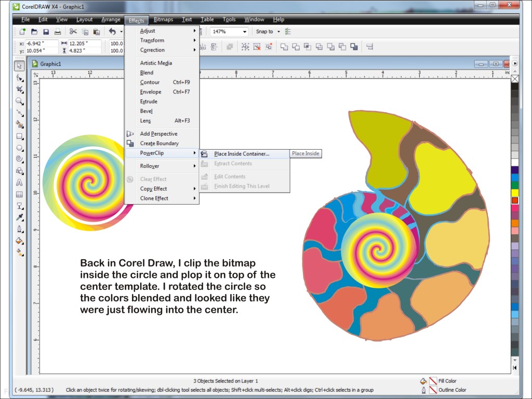Select Add Perspective menu entry
The image size is (532, 399).
[158, 134]
